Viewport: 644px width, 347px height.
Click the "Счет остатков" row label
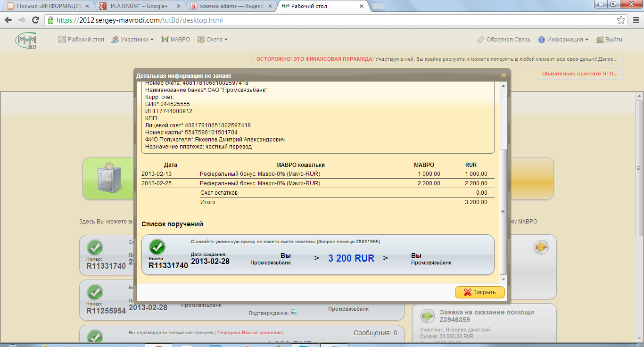pyautogui.click(x=219, y=193)
